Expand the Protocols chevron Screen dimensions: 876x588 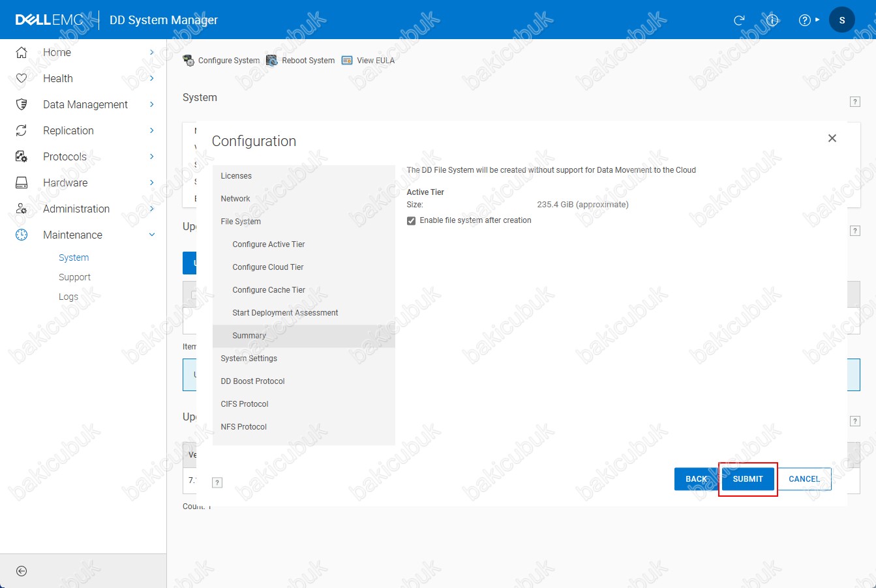pos(151,156)
